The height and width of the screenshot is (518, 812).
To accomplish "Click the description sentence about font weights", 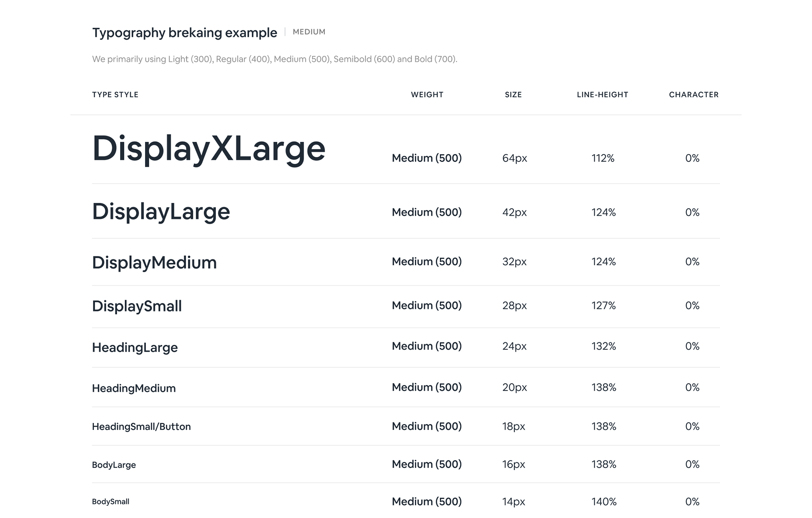I will click(x=274, y=59).
